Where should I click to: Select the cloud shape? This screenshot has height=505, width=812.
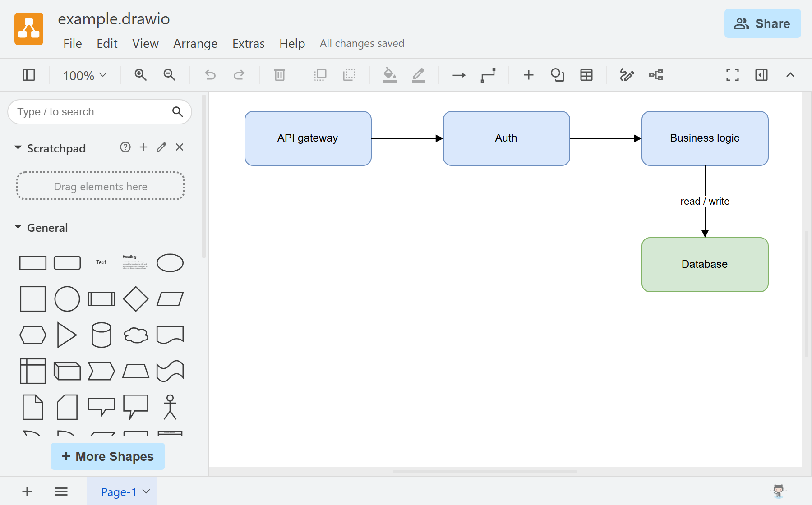[x=136, y=335]
